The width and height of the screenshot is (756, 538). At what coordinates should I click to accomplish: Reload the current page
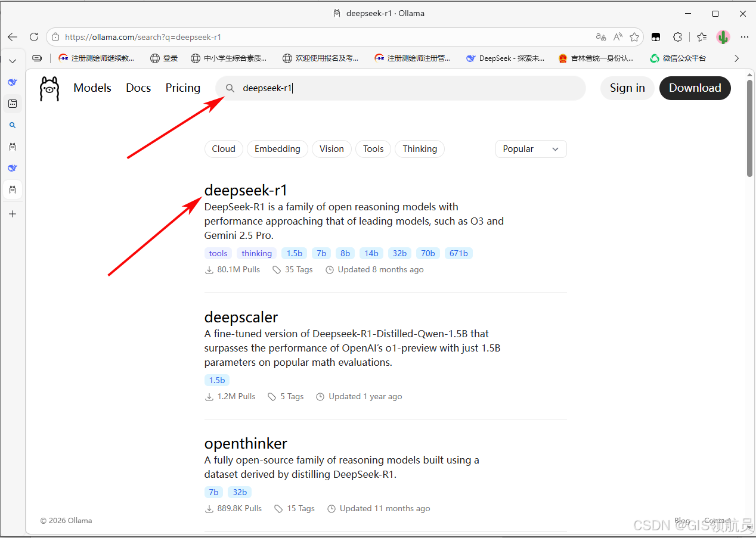pyautogui.click(x=34, y=37)
